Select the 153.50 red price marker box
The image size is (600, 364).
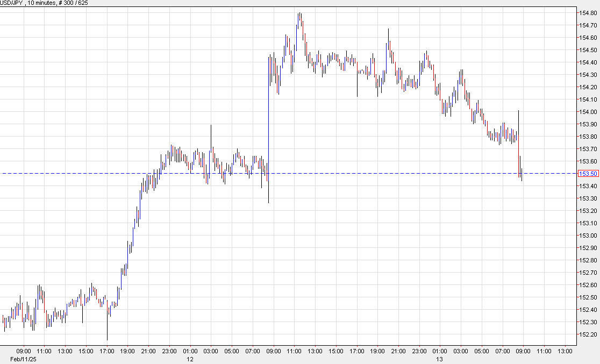[x=589, y=173]
